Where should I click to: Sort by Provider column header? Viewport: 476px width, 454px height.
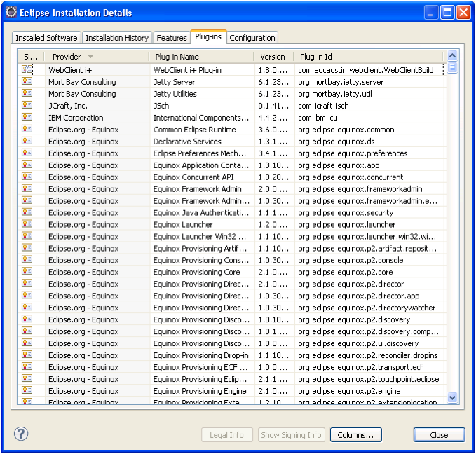[97, 57]
